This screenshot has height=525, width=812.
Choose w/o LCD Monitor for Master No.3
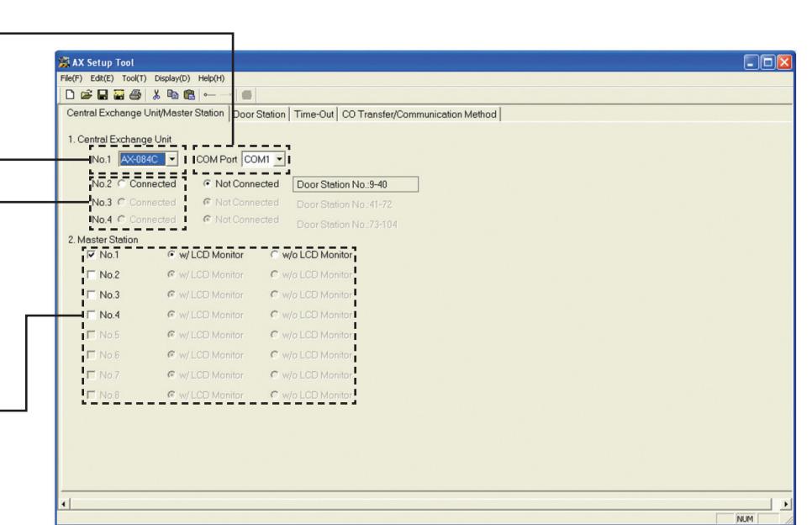275,294
